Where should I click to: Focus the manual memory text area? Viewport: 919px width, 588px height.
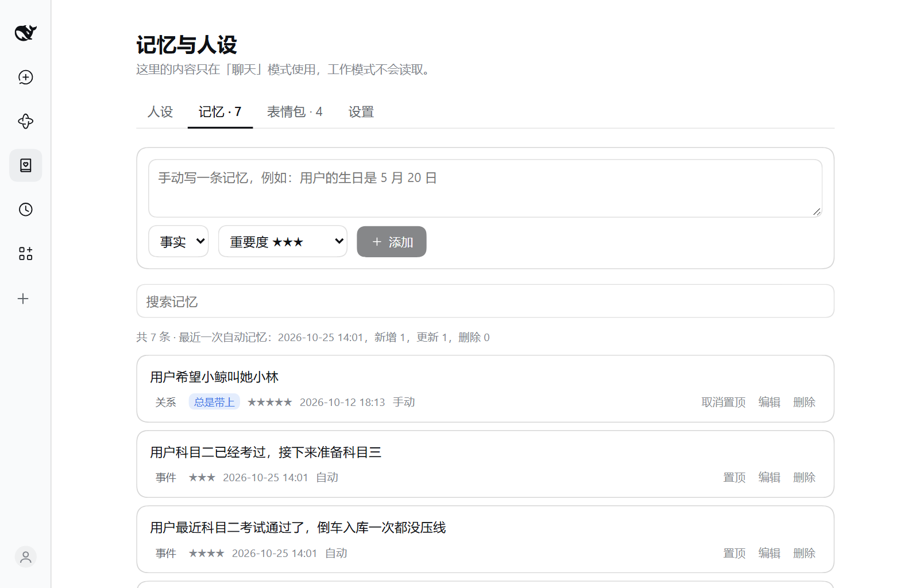click(x=485, y=188)
